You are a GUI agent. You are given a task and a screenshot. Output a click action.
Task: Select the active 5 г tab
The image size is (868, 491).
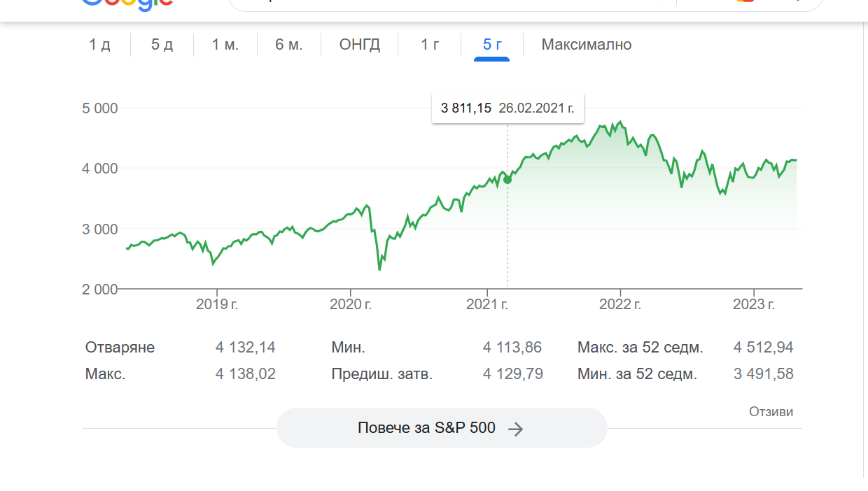(492, 45)
